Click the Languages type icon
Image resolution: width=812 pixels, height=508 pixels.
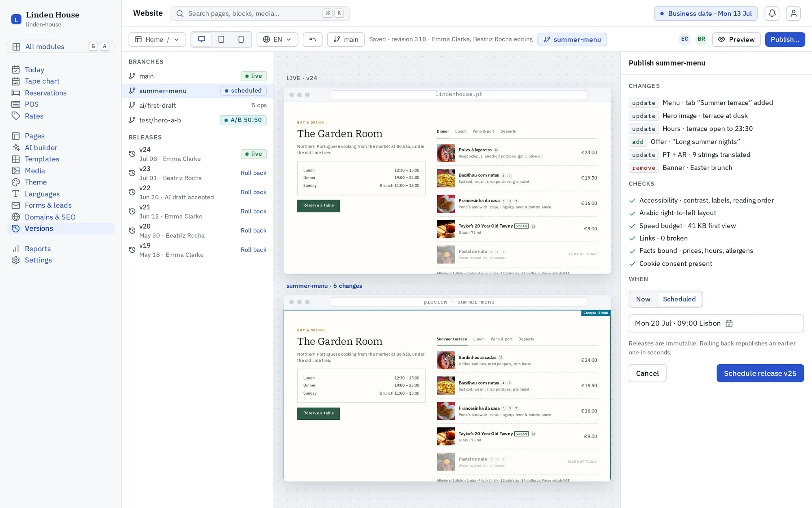(x=16, y=194)
